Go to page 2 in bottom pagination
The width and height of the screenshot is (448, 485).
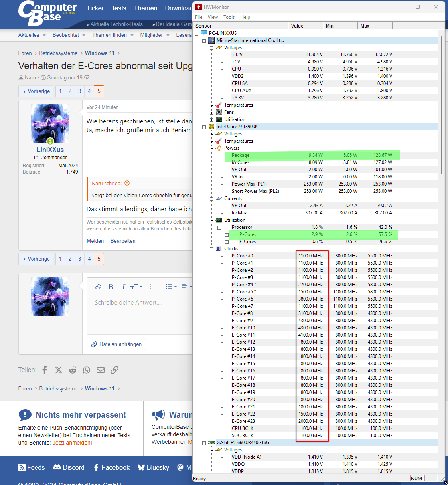pos(70,259)
